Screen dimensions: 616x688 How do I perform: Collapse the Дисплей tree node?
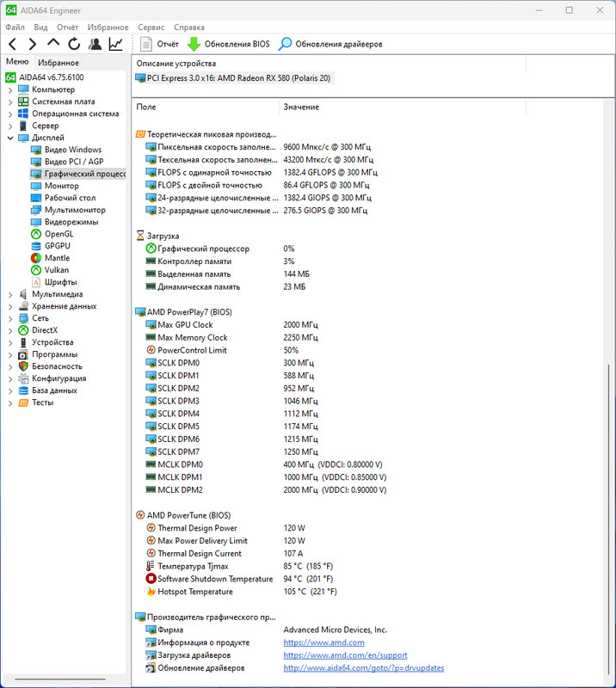[10, 138]
